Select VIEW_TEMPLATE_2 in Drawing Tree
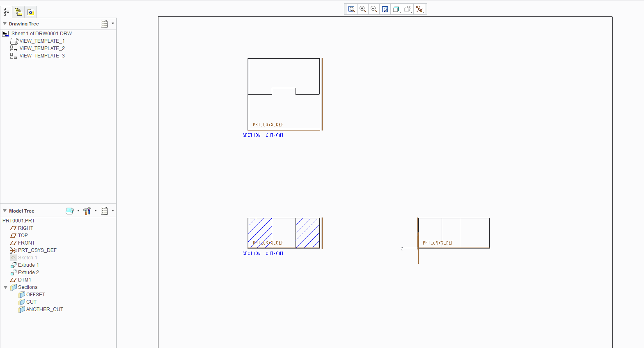The height and width of the screenshot is (348, 644). 42,48
